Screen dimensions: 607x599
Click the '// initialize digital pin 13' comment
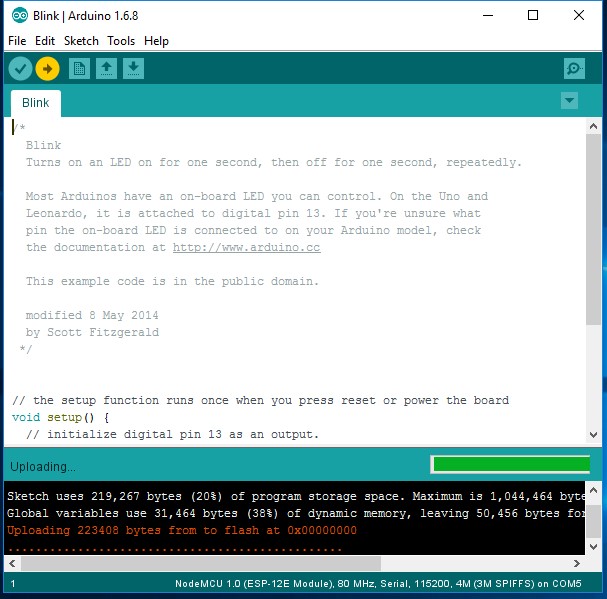(173, 434)
